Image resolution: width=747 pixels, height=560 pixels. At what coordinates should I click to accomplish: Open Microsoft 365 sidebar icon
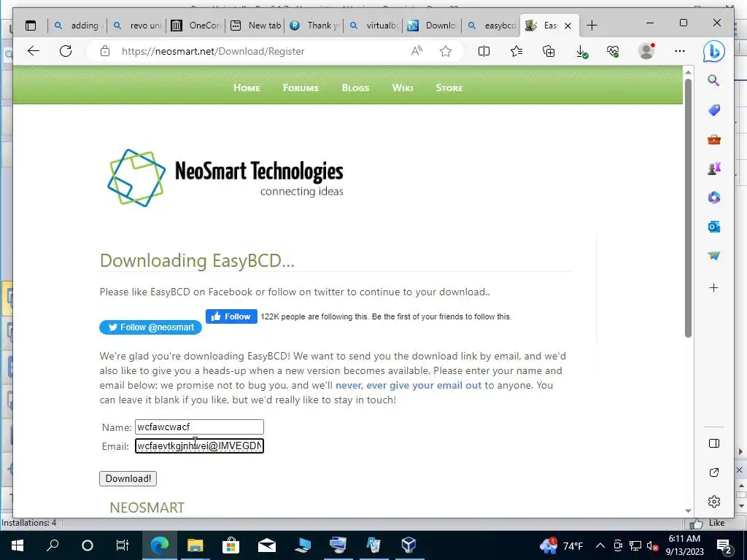click(x=713, y=197)
